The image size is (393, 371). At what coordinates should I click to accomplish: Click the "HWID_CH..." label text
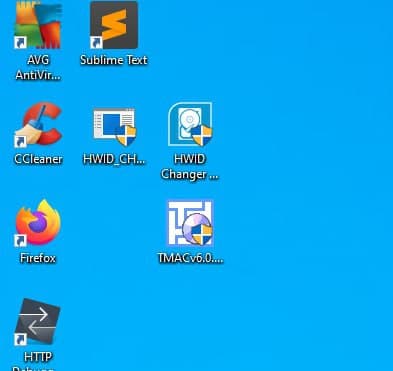click(114, 159)
